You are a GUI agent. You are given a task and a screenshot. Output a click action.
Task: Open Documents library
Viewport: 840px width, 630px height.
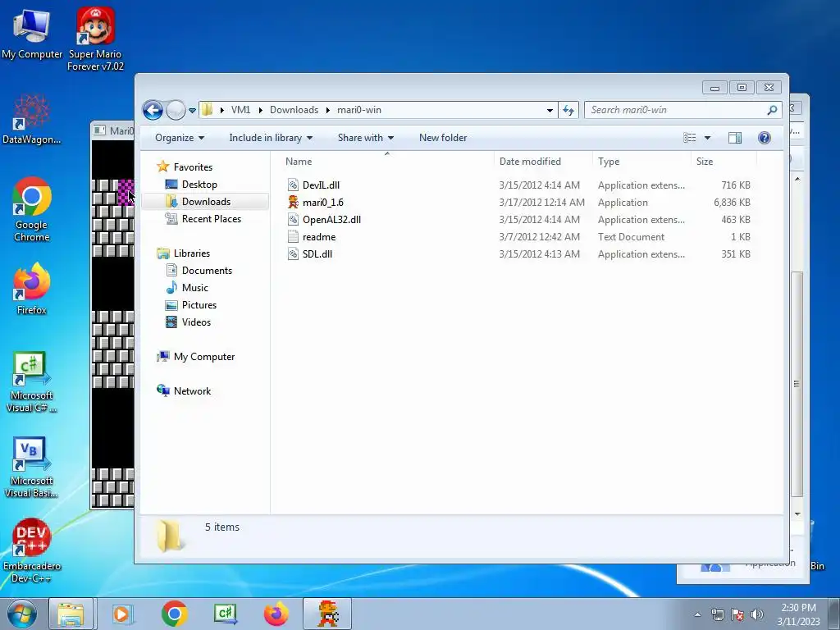point(199,271)
